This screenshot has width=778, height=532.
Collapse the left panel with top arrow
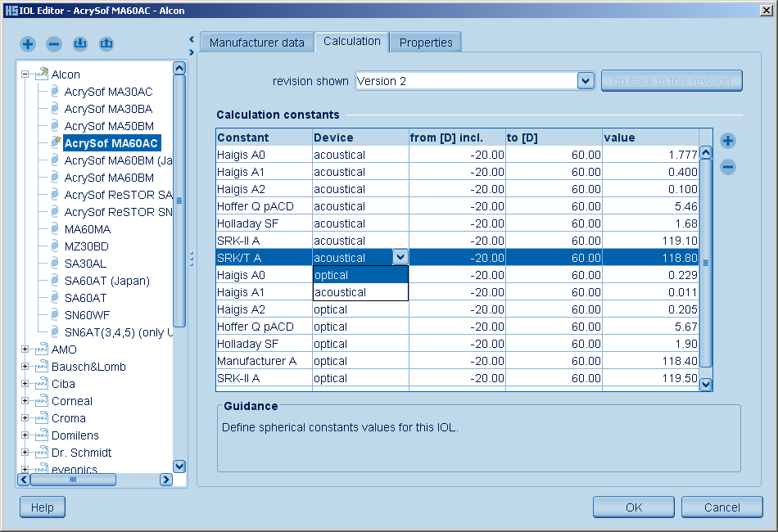191,38
